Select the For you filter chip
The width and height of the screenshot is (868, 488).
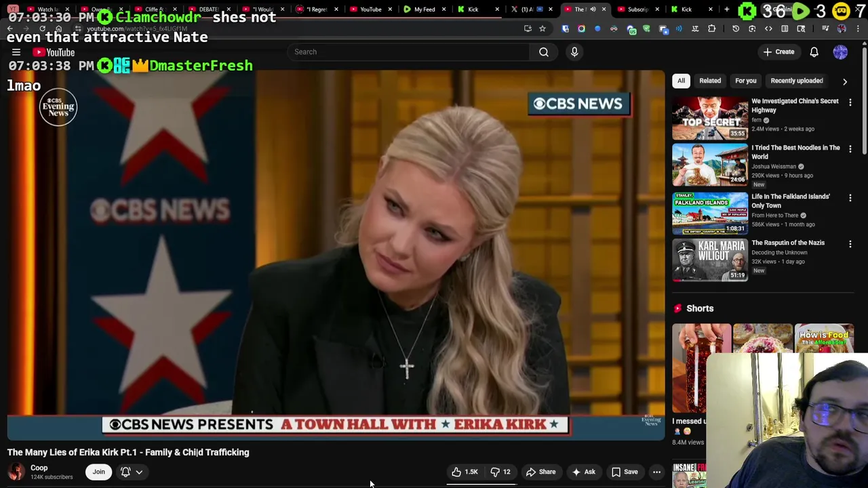pos(745,81)
